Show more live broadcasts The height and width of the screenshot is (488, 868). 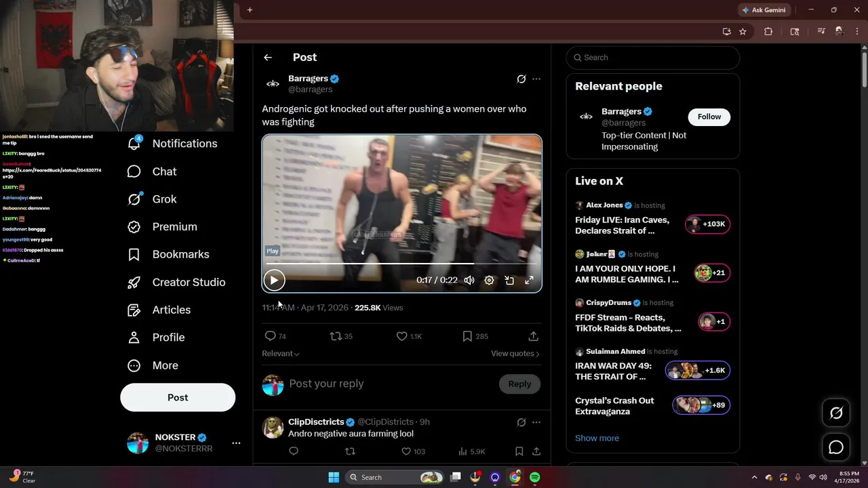point(597,439)
